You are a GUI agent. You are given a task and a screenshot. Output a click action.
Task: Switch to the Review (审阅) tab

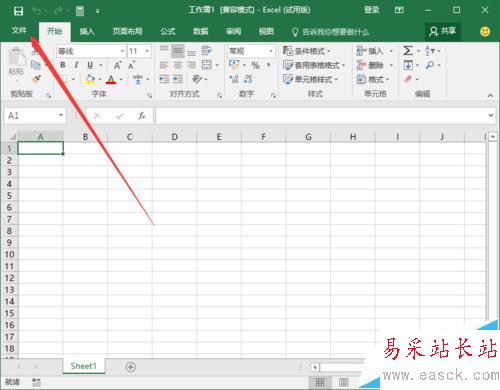point(233,32)
